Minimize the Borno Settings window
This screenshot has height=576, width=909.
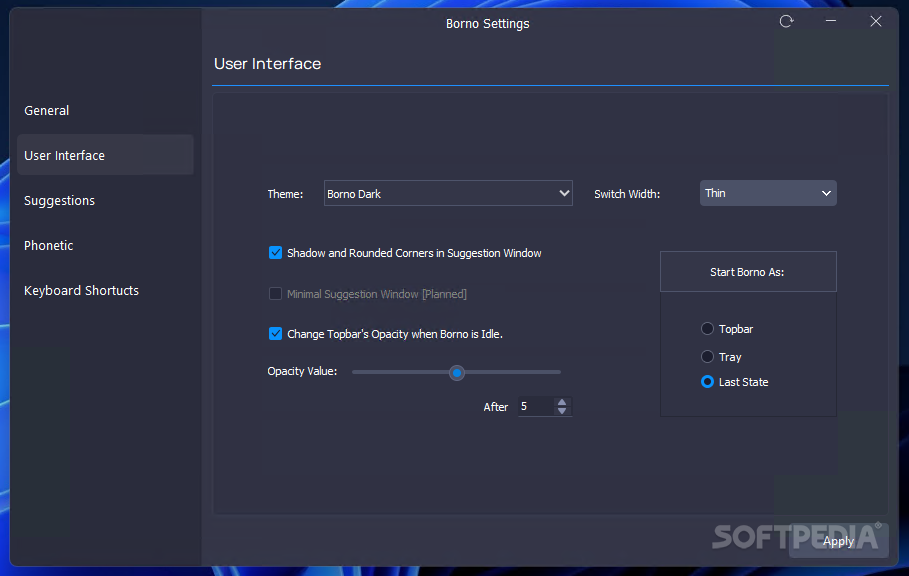[x=831, y=21]
